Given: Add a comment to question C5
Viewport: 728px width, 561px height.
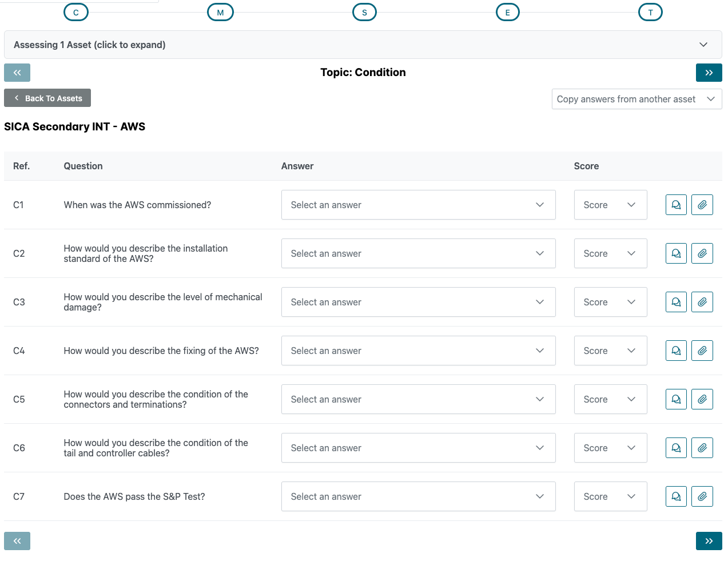Looking at the screenshot, I should (676, 399).
